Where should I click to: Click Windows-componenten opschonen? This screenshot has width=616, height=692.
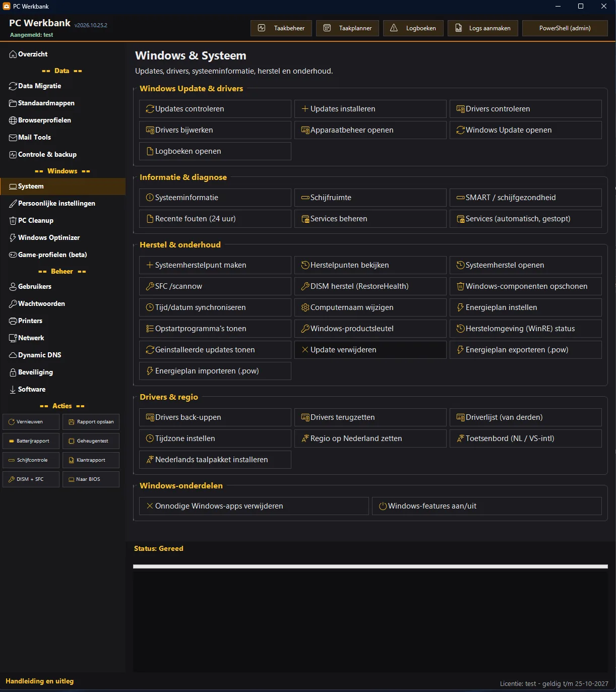click(x=526, y=286)
